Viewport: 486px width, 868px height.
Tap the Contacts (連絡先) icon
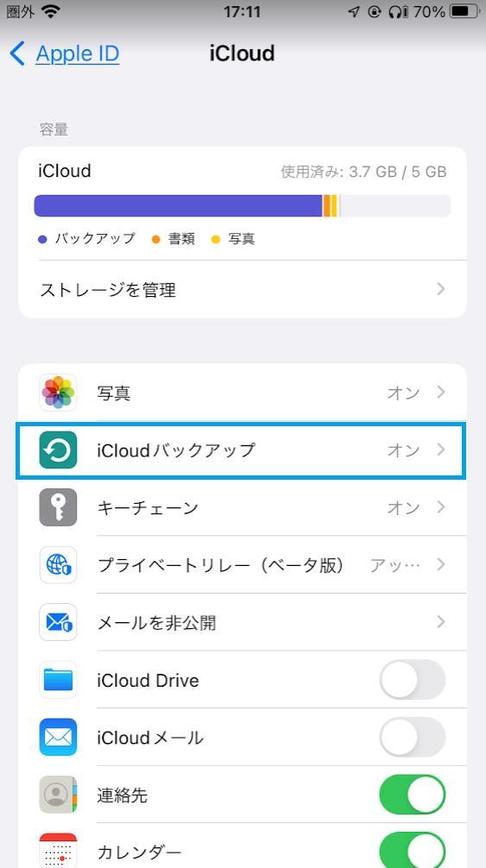(58, 795)
